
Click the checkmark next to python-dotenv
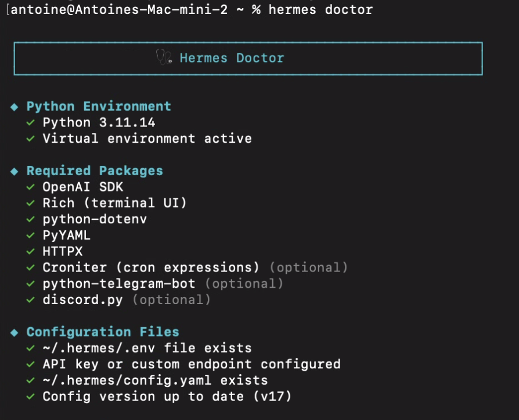tap(30, 219)
